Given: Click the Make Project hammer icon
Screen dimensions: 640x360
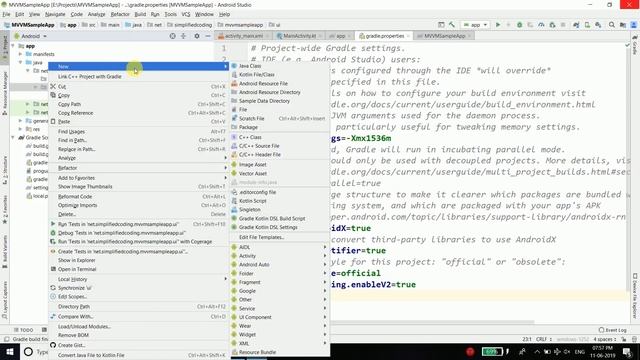Looking at the screenshot, I should [x=452, y=25].
